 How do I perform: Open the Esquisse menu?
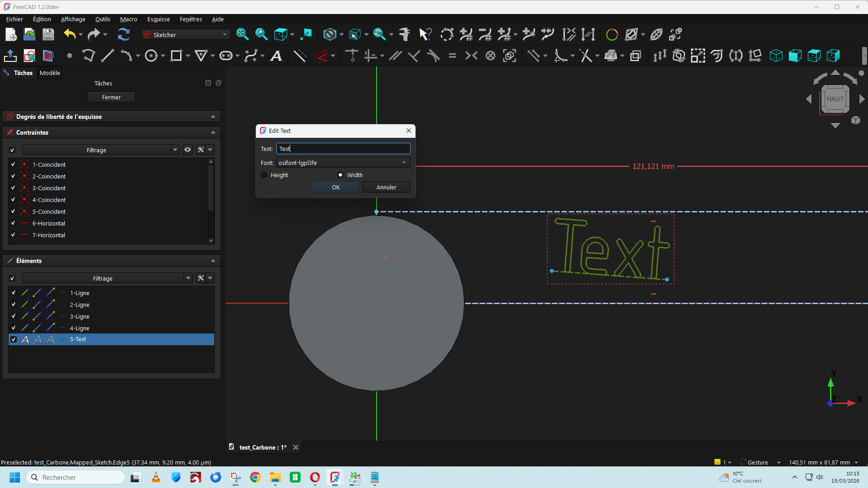click(158, 19)
